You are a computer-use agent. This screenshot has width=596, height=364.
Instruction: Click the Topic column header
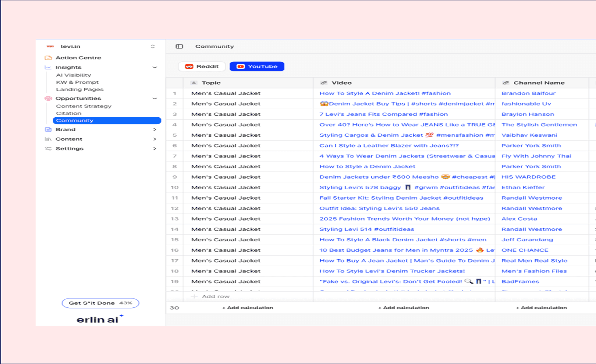click(248, 83)
